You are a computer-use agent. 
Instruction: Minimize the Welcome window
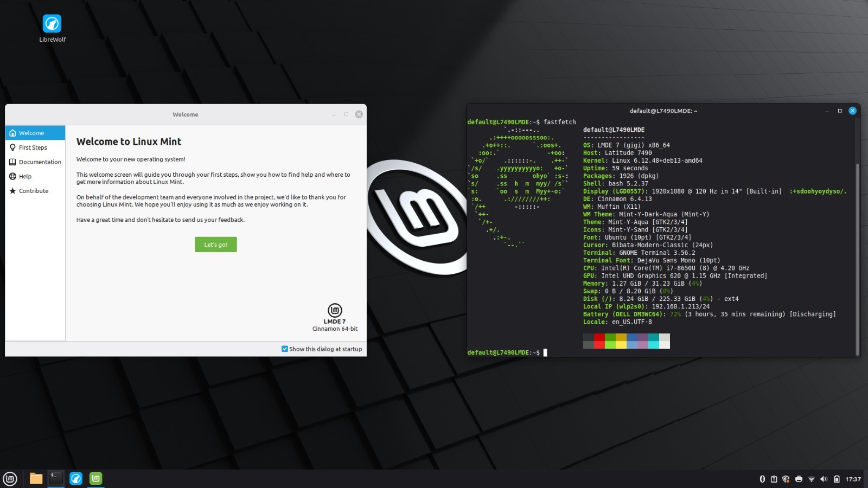click(x=334, y=114)
